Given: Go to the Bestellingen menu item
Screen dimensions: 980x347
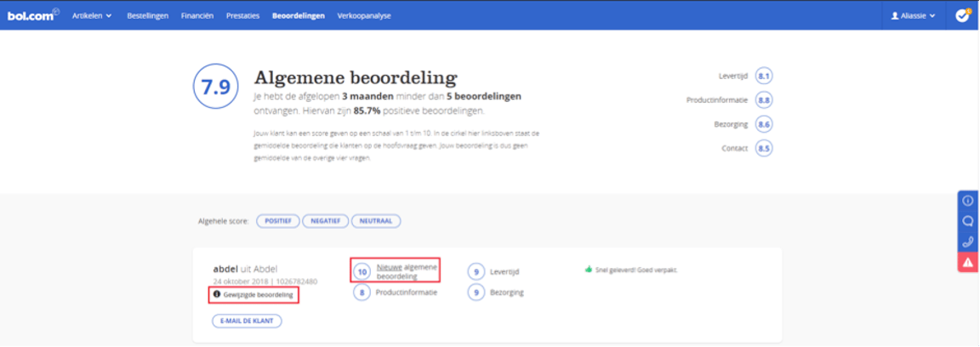Looking at the screenshot, I should tap(147, 15).
